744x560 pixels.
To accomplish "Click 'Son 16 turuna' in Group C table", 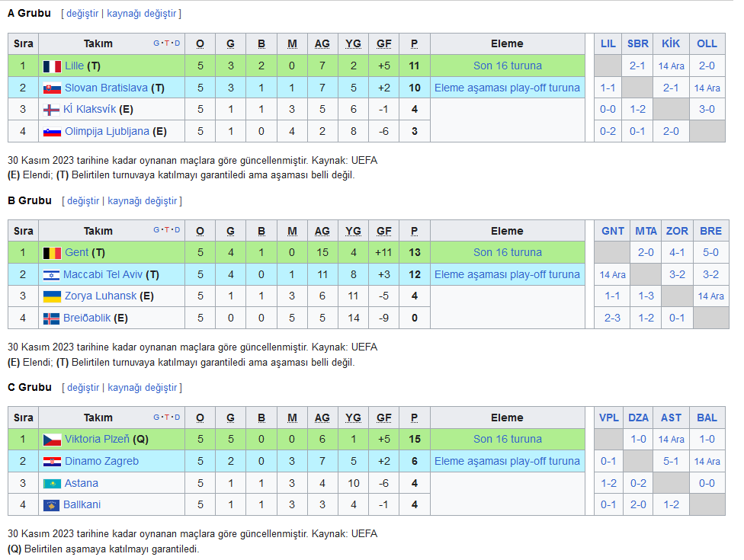I will pos(507,439).
